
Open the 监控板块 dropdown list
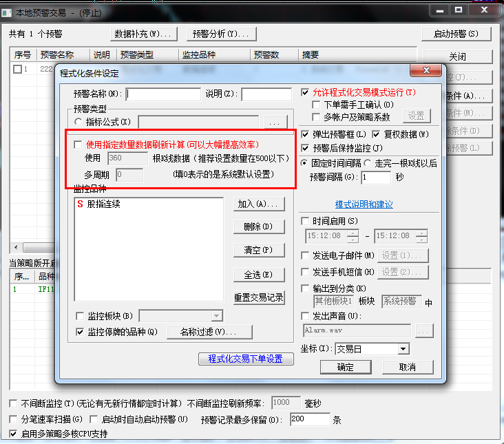tap(217, 316)
